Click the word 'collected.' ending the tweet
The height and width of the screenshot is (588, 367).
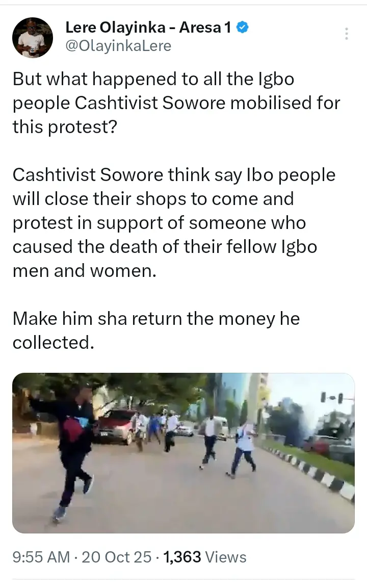pos(53,342)
